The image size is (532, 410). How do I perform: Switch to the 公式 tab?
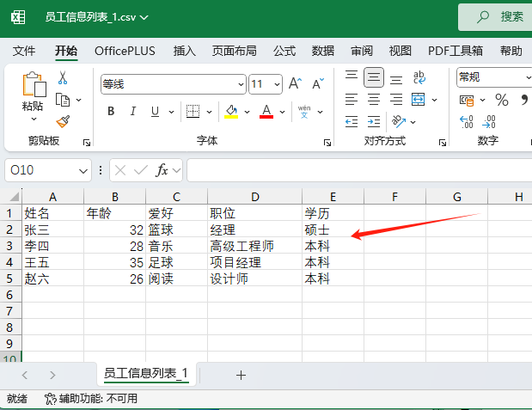[284, 51]
